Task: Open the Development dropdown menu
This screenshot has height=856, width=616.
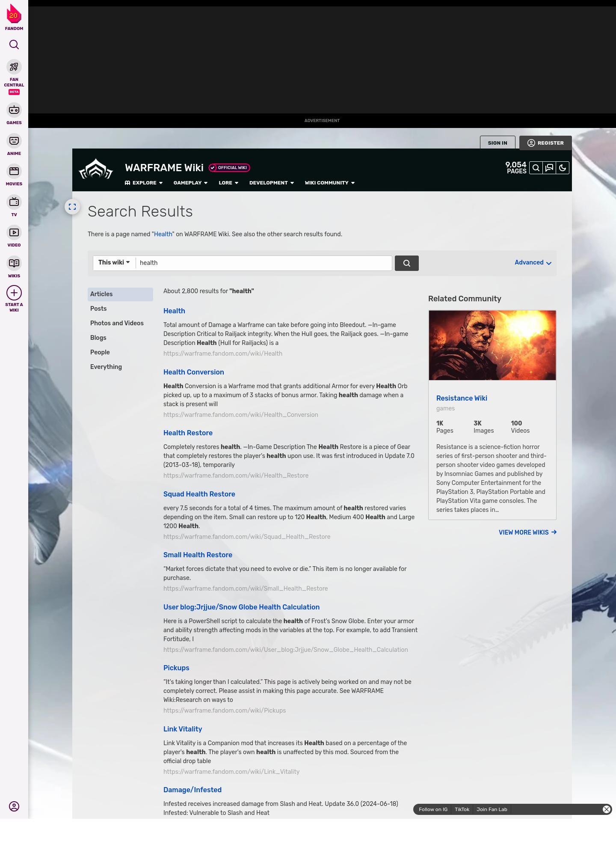Action: (x=272, y=183)
